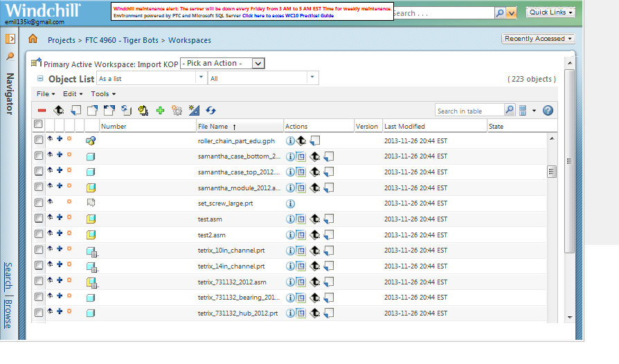
Task: Select checkbox for roller_chain_part_edu.gph
Action: tap(39, 140)
